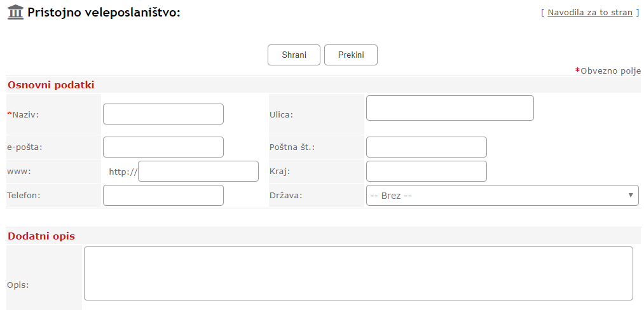Click the Kraj input field
Viewport: 644px width, 310px height.
[426, 171]
